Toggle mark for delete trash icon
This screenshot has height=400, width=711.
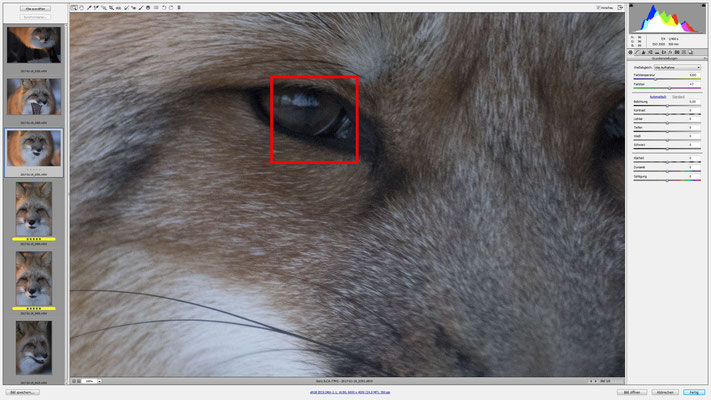(179, 8)
